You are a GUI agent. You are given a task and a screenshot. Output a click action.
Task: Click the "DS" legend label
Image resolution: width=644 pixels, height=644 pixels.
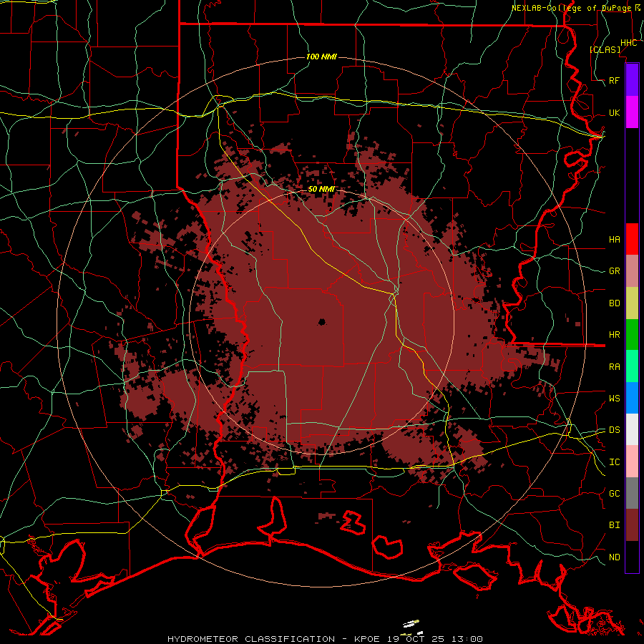615,429
